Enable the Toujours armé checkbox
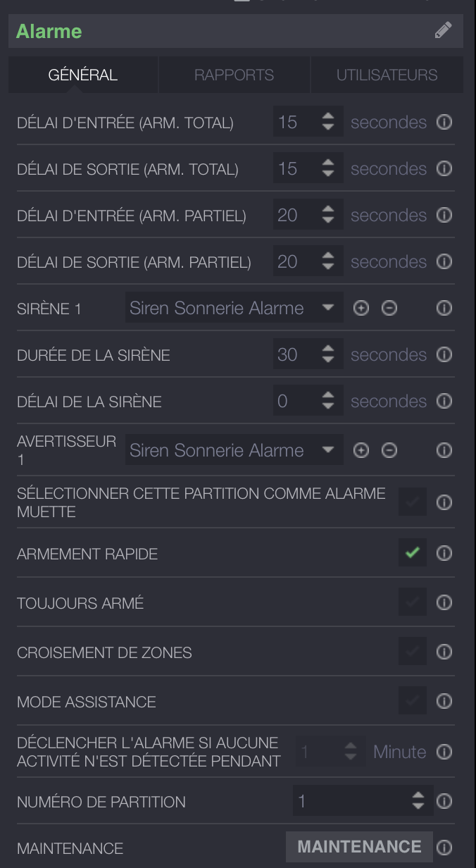Viewport: 476px width, 868px height. tap(413, 603)
